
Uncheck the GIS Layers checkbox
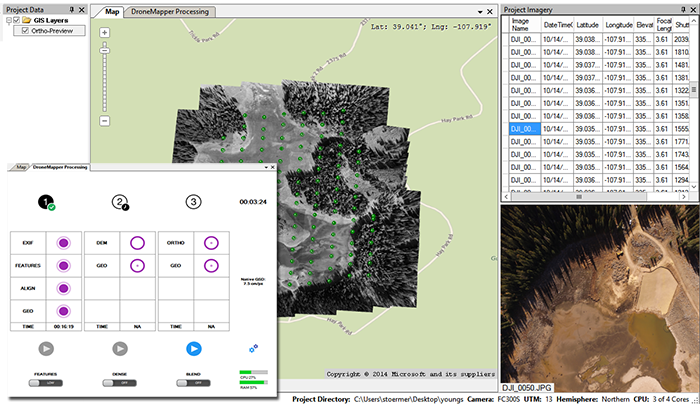pos(17,20)
